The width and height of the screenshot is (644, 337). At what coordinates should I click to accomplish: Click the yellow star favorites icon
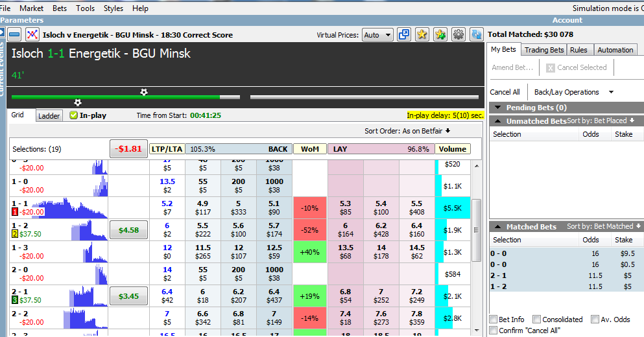422,35
